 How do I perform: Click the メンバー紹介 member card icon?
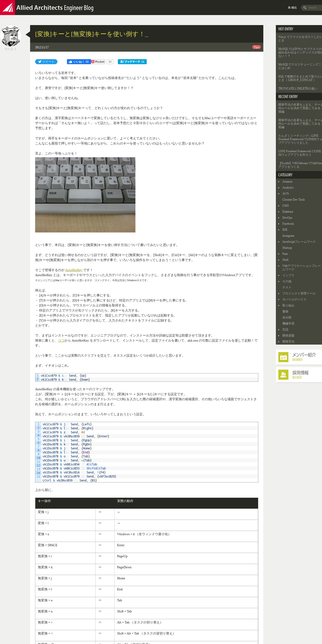click(x=283, y=357)
